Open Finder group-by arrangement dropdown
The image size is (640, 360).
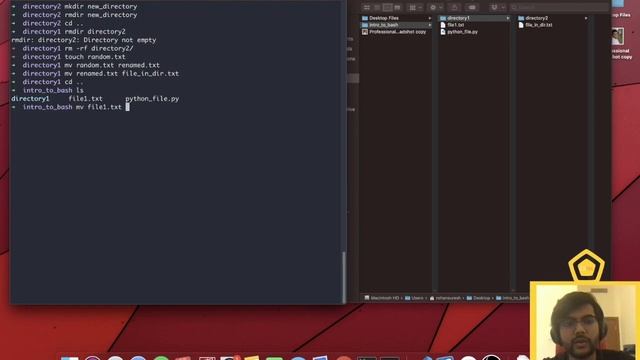coord(416,7)
